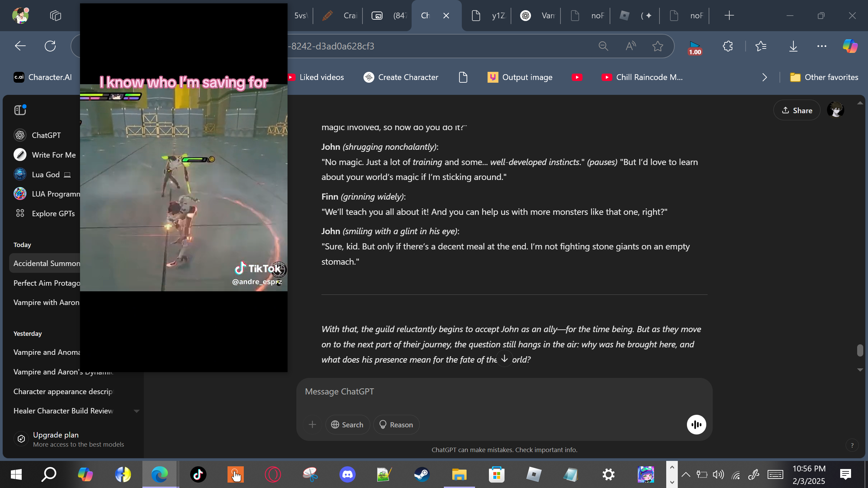The width and height of the screenshot is (868, 488).
Task: Click the sidebar scroll down arrow
Action: tap(136, 411)
